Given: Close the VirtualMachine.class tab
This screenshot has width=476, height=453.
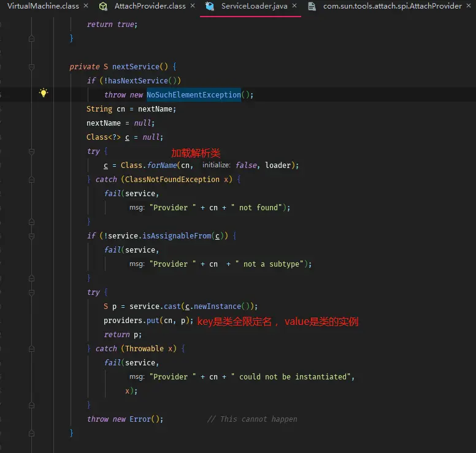Looking at the screenshot, I should point(86,6).
